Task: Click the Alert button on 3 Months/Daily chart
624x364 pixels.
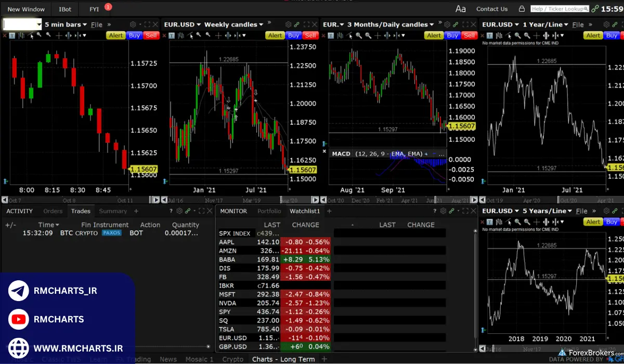Action: click(434, 35)
